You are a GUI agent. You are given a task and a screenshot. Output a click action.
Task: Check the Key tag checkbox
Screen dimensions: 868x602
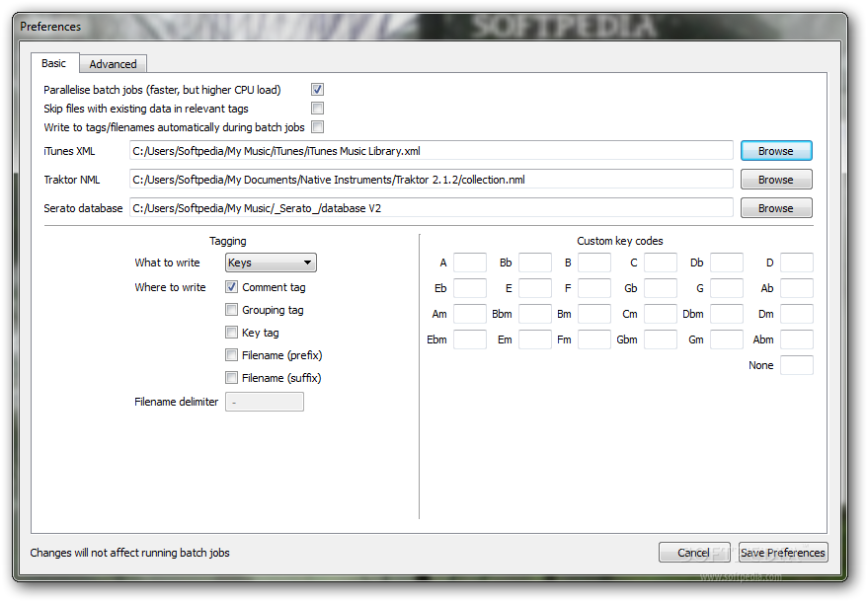click(x=231, y=332)
